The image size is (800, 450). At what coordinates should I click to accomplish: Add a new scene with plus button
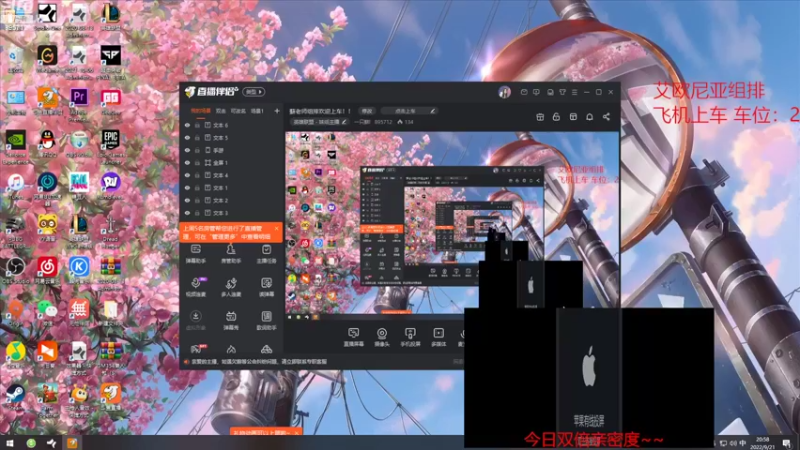277,111
